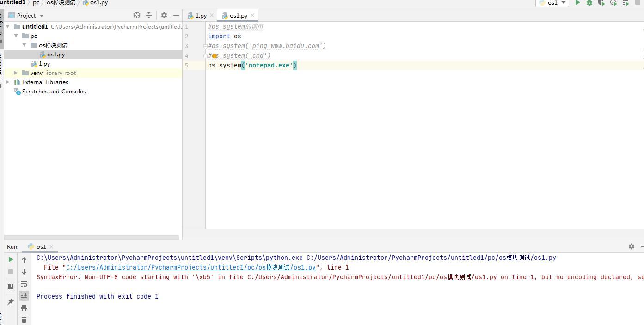Run os1 with coverage icon

tap(601, 3)
